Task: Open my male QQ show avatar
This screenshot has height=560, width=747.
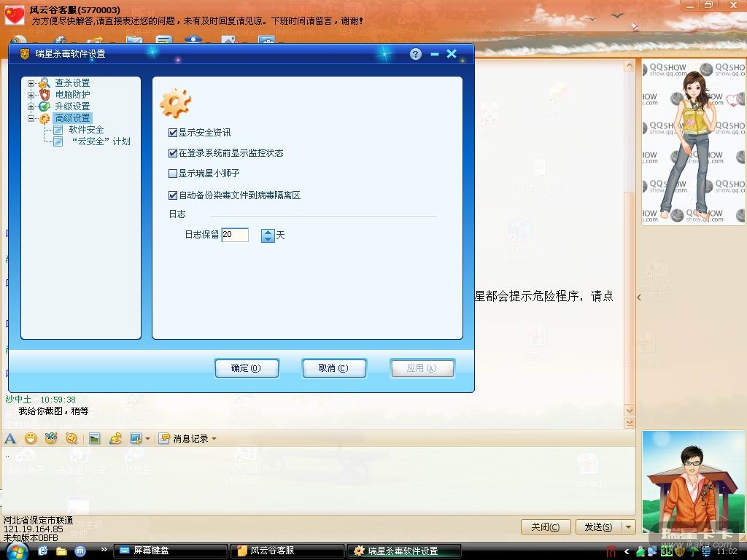Action: pos(694,482)
